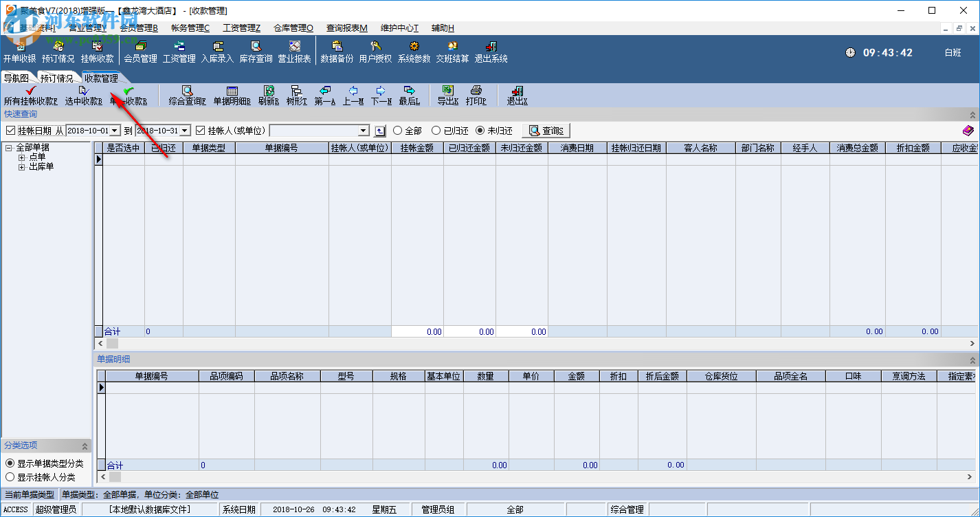
Task: Select 显示单据类型分类 radio option
Action: (10, 463)
